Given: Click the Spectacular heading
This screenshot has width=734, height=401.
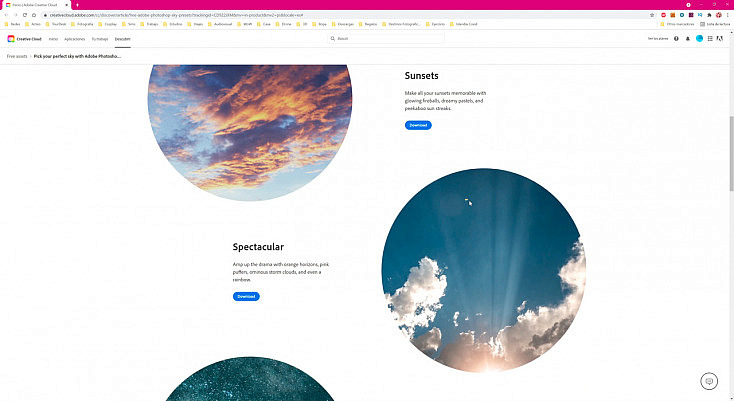Looking at the screenshot, I should (258, 247).
